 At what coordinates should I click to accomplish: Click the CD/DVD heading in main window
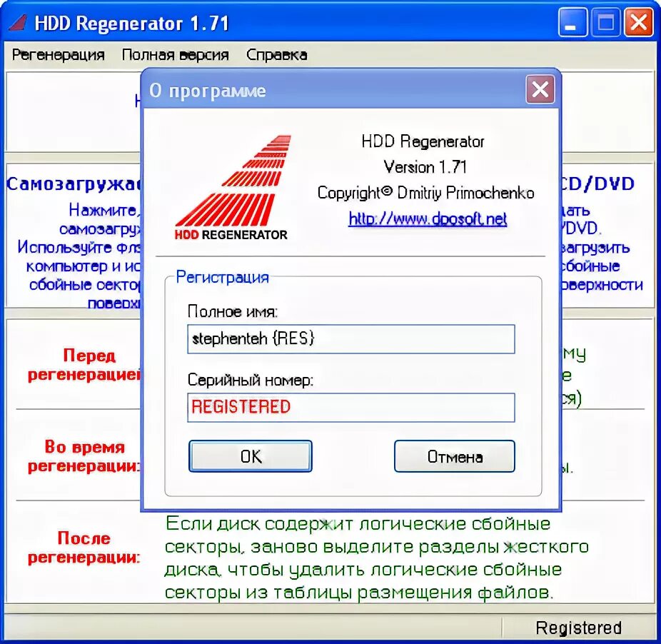click(597, 184)
